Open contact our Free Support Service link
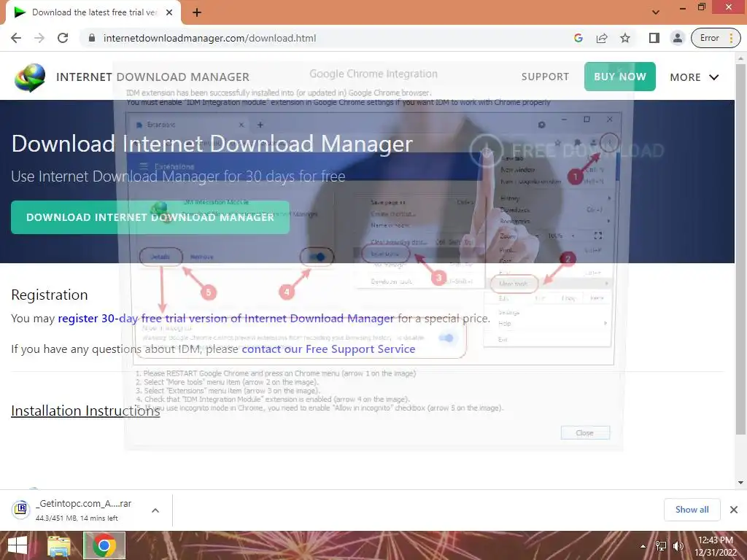Image resolution: width=747 pixels, height=560 pixels. click(x=329, y=349)
